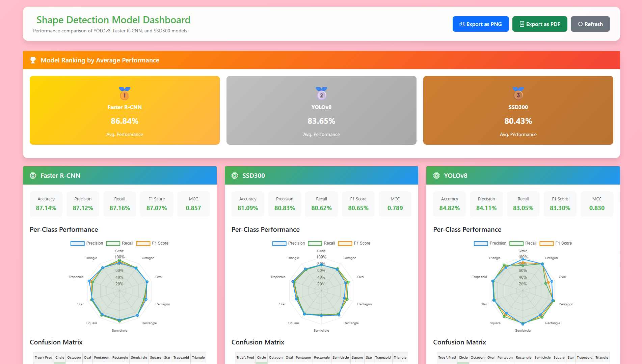The width and height of the screenshot is (642, 364).
Task: Click Faster R-CNN precision value 87.12%
Action: [x=83, y=208]
